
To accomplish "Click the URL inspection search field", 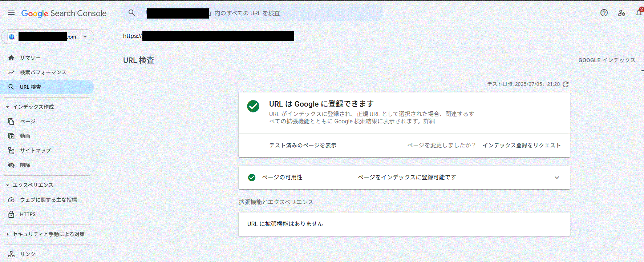I will coord(252,13).
